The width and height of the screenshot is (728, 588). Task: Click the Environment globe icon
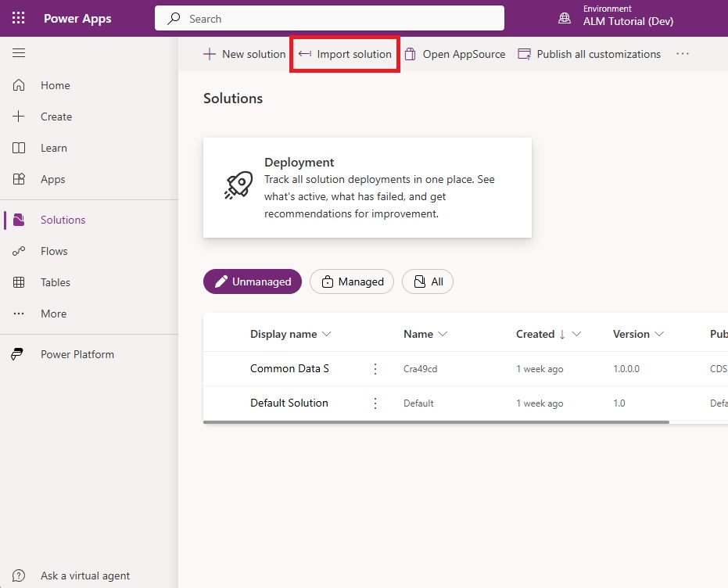[x=564, y=18]
